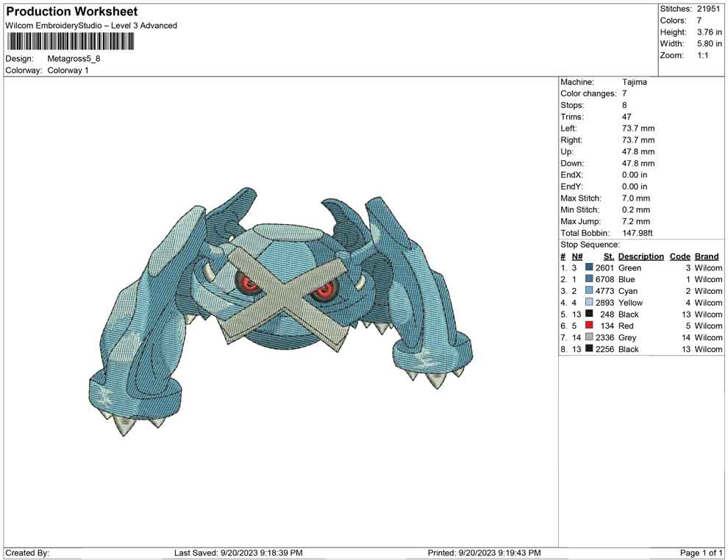Click the Height value 3.76 in
Viewport: 728px width, 560px height.
click(710, 32)
